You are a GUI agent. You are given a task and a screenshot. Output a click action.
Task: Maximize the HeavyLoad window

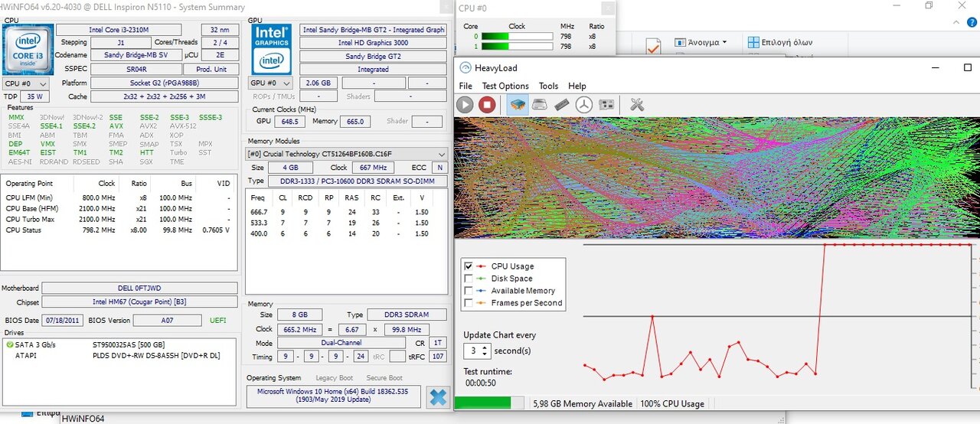click(968, 67)
